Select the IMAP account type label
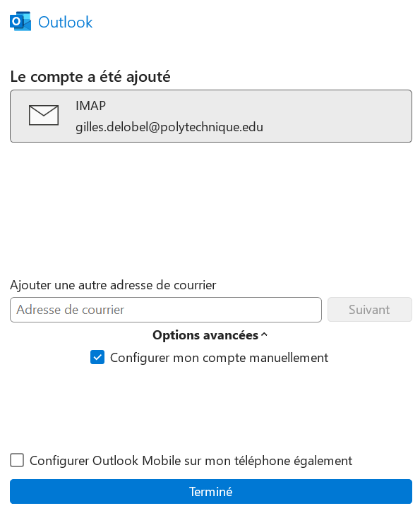Viewport: 420px width, 513px height. [x=90, y=106]
